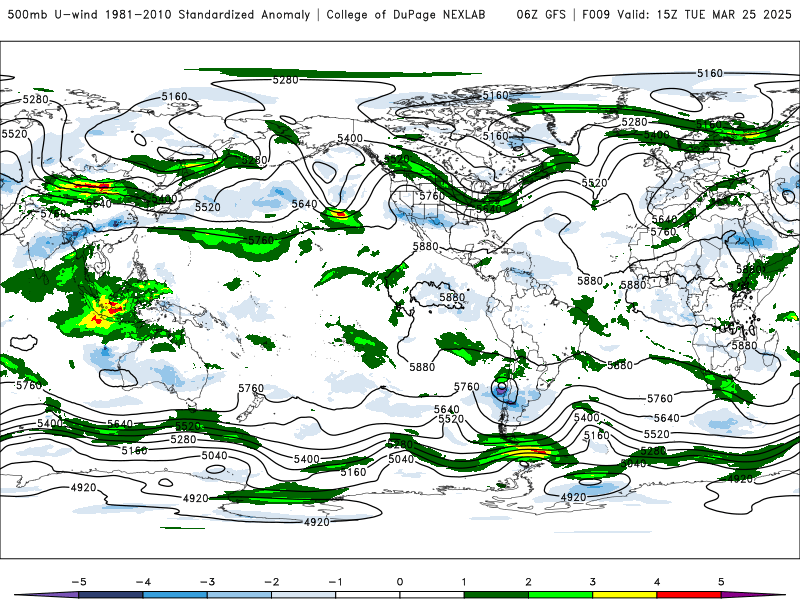
Task: Pick the dark navy swatch between -5 and -4
Action: point(111,595)
